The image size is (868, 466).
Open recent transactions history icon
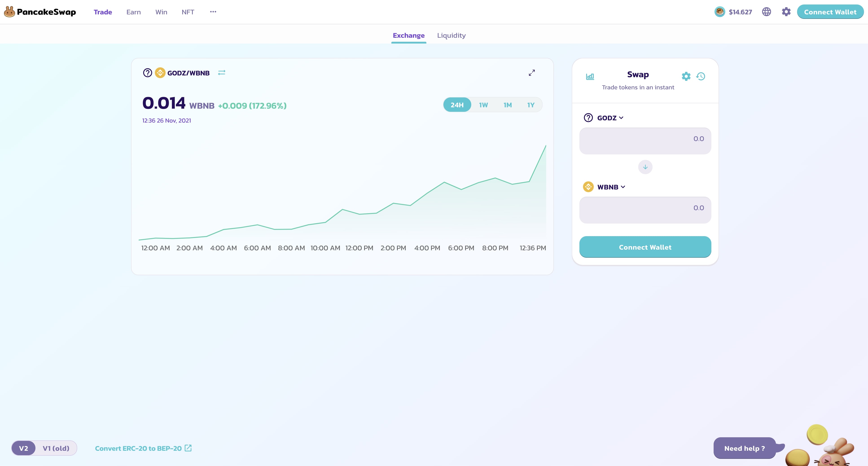tap(701, 77)
